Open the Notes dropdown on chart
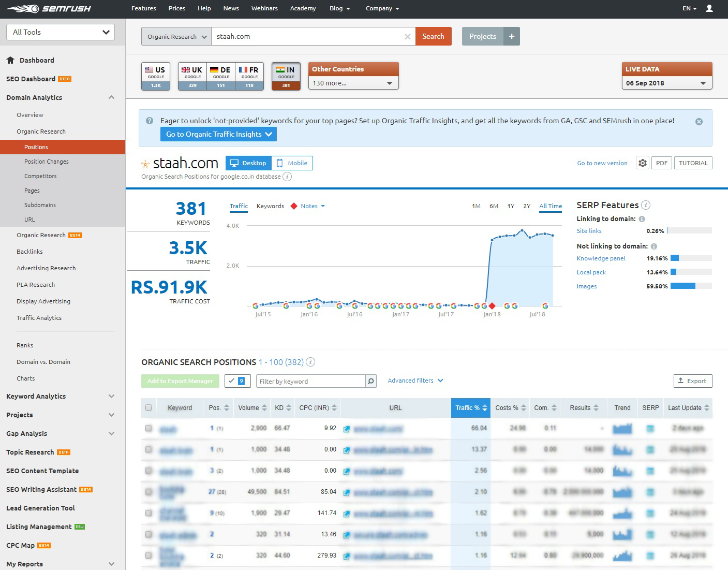 (313, 206)
